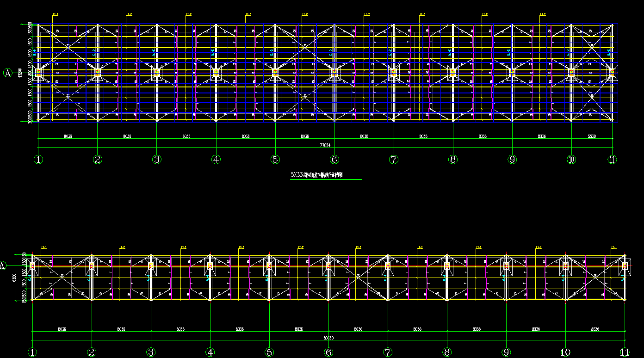
Task: Click axis bubble 7 of the upper plan
Action: tap(394, 160)
